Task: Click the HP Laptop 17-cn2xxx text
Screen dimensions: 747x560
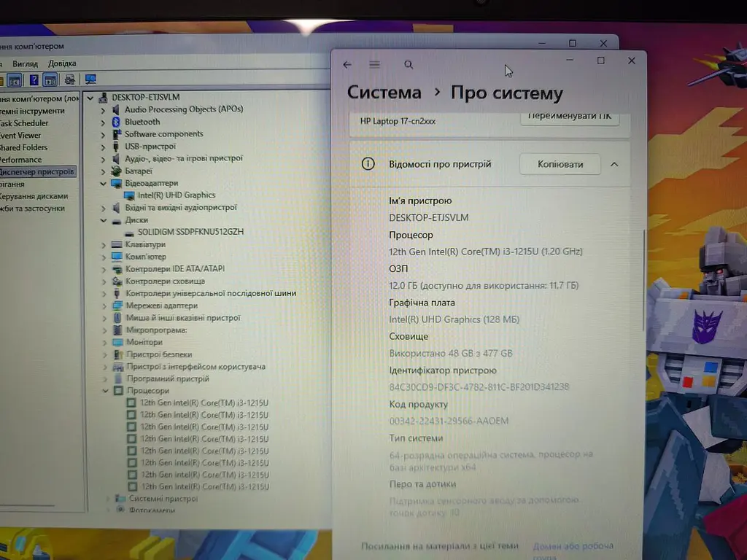Action: [398, 121]
